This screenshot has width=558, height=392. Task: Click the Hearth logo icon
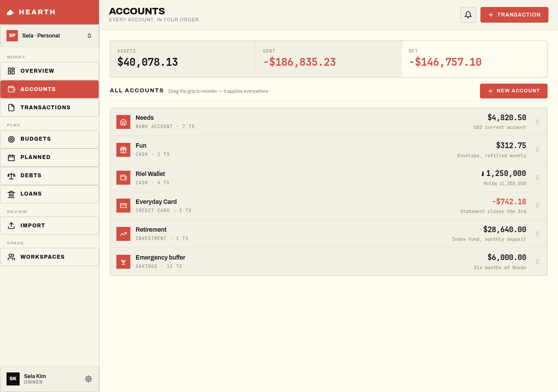tap(10, 12)
